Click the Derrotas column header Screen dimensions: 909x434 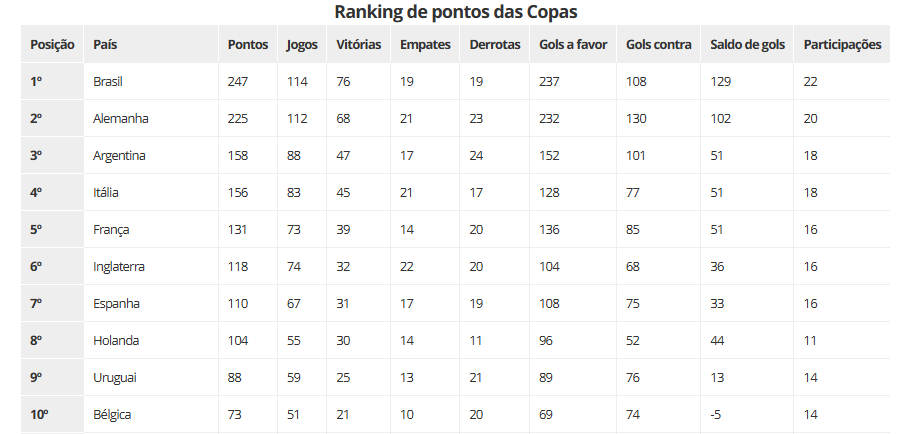(495, 45)
